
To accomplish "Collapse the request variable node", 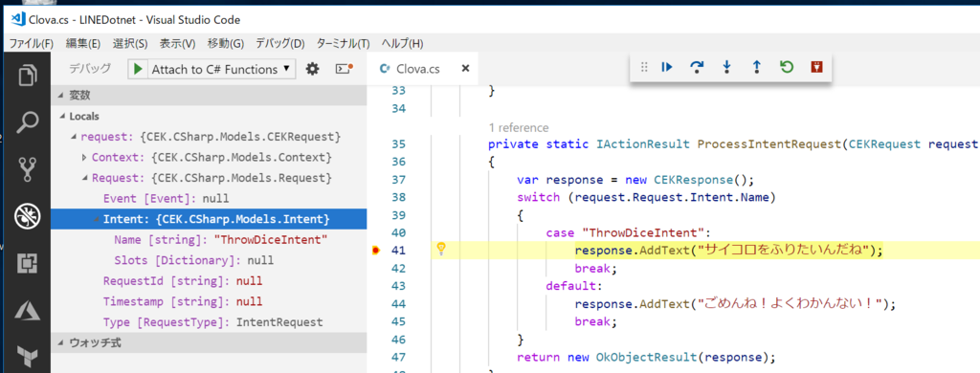I will click(75, 136).
